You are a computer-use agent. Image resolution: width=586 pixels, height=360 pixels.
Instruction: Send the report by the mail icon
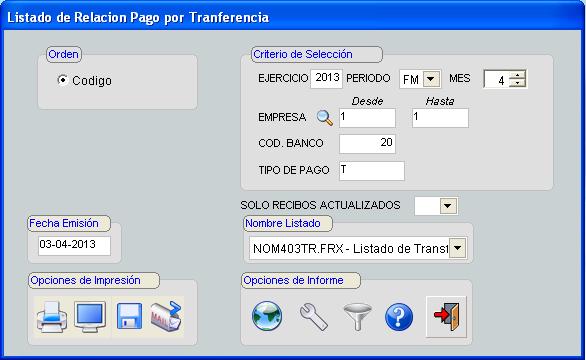point(166,316)
